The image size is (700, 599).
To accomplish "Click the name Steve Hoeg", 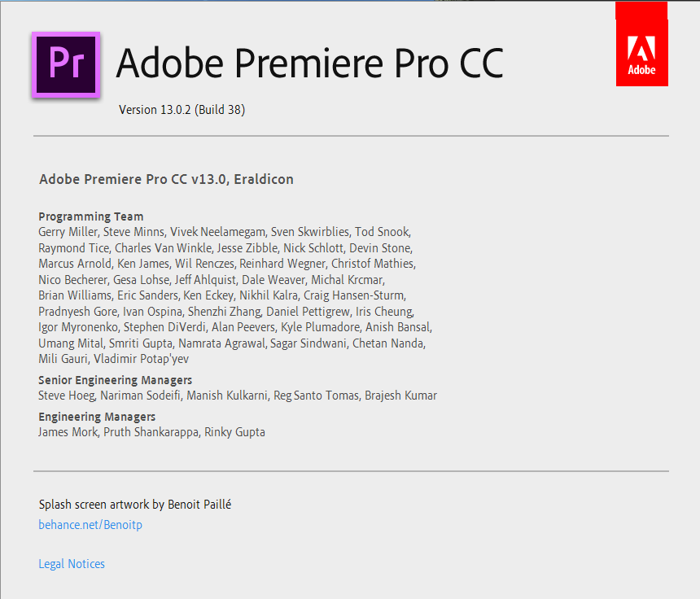I will coord(67,396).
